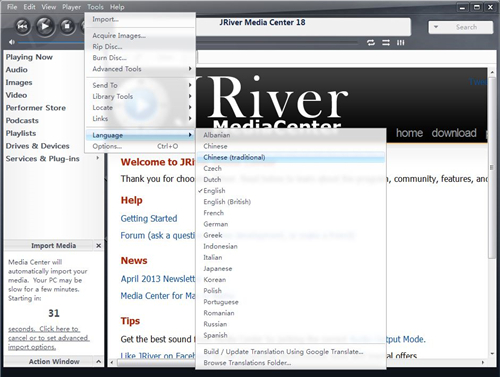Choose Rip Disc... in the menu
Screen dimensions: 500x377
click(140, 47)
